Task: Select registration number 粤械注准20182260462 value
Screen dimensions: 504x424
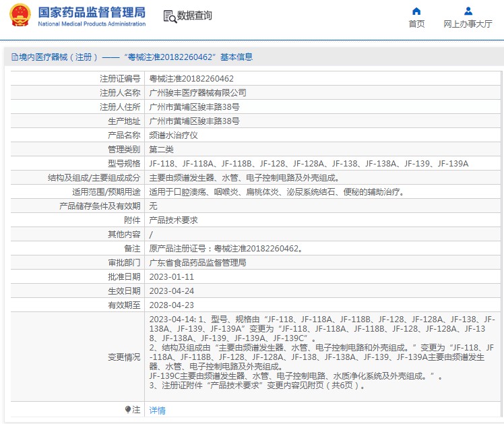Action: click(191, 79)
